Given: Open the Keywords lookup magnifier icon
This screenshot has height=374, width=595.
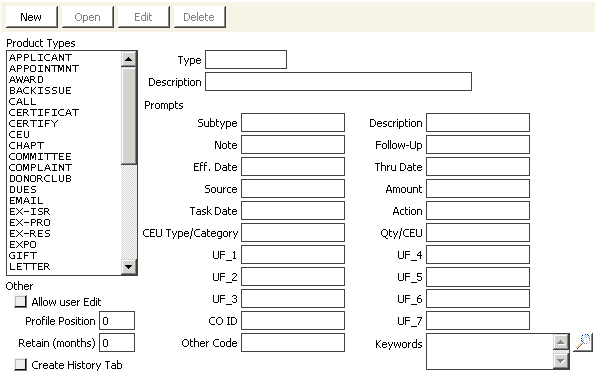Looking at the screenshot, I should click(583, 342).
